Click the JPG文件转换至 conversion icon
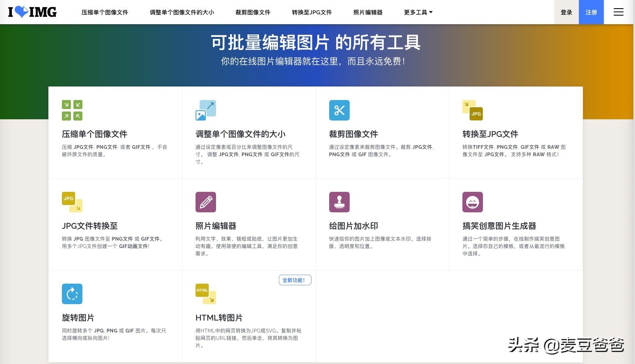 pos(72,202)
